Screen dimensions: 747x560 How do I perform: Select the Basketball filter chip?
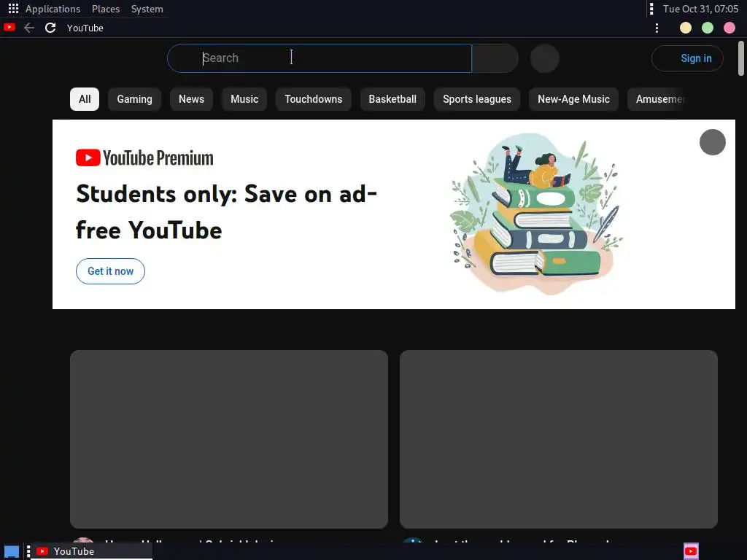tap(392, 99)
